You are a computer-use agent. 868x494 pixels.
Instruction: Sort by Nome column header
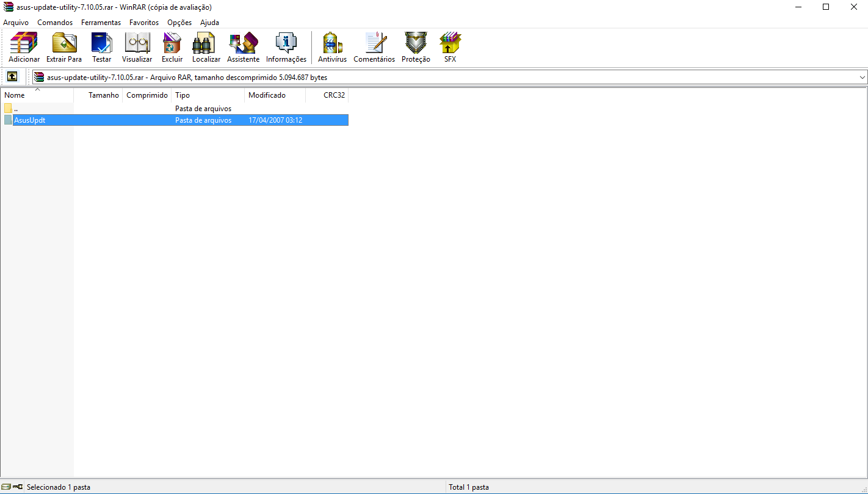(37, 95)
